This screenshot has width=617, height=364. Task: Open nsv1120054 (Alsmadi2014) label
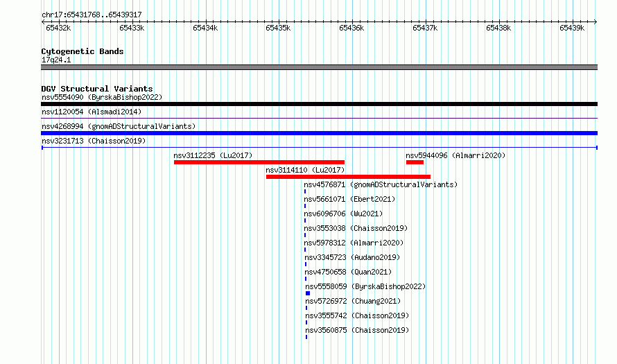[92, 112]
